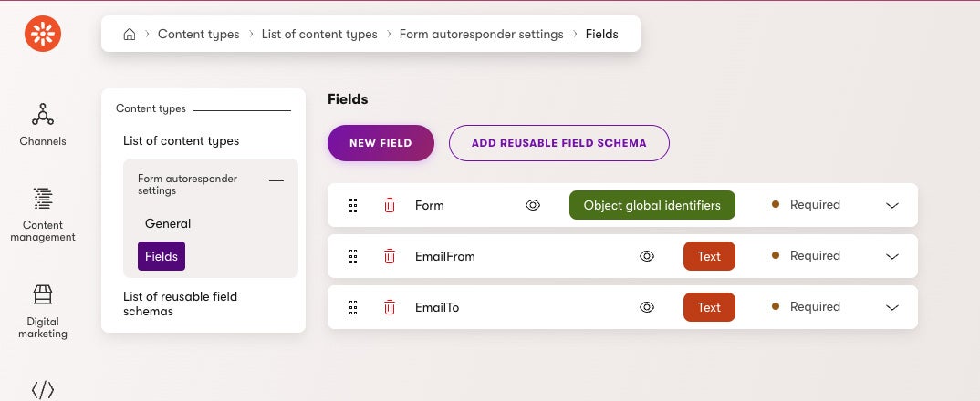Expand the EmailFrom field details

(x=892, y=257)
